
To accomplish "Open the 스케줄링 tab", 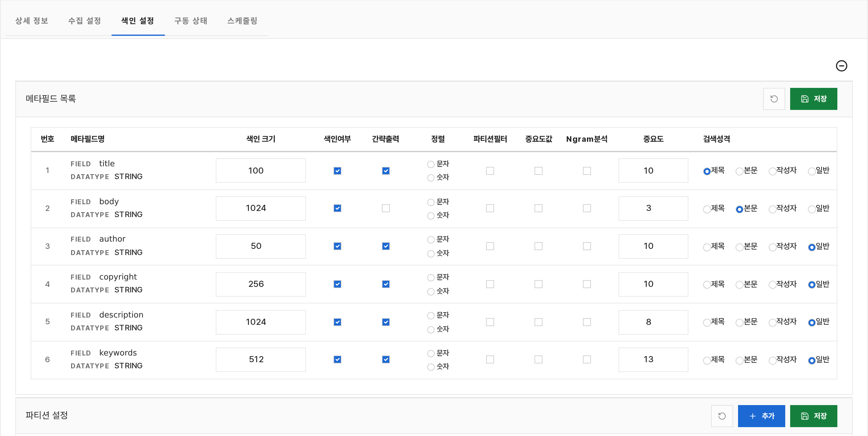I will [x=242, y=21].
